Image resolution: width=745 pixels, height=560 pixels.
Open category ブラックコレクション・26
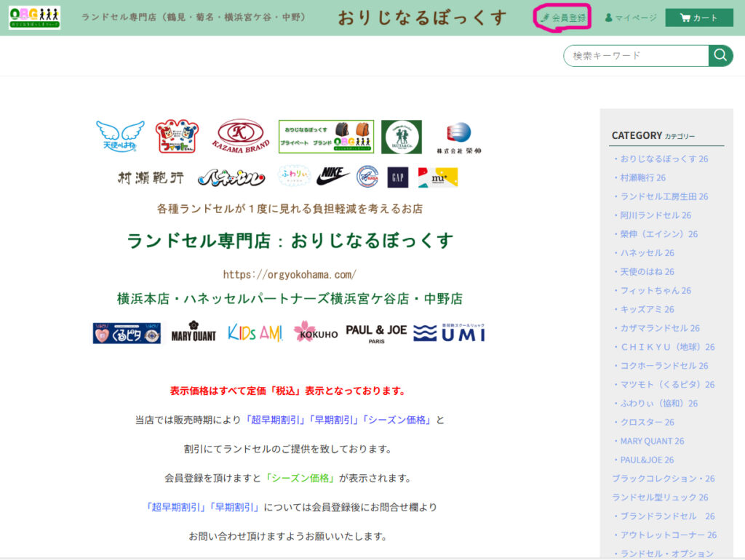(664, 479)
